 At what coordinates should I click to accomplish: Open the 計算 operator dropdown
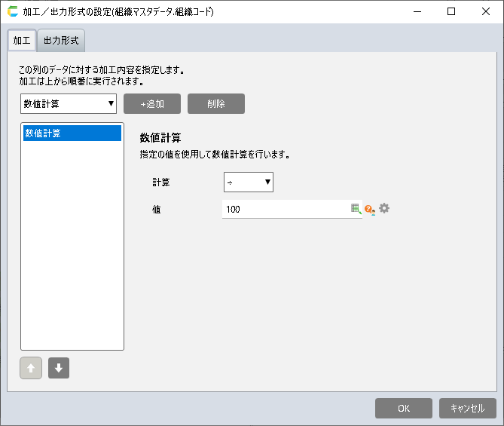click(249, 182)
